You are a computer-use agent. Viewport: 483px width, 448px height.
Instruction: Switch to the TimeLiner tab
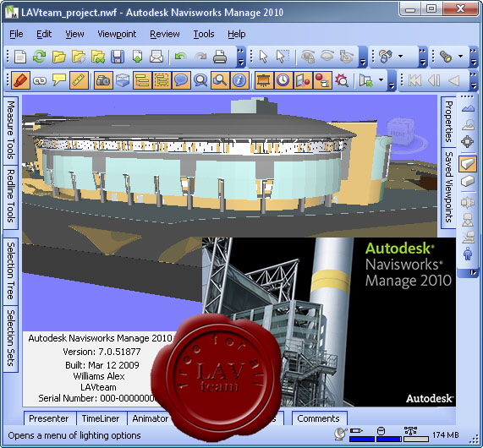click(101, 418)
